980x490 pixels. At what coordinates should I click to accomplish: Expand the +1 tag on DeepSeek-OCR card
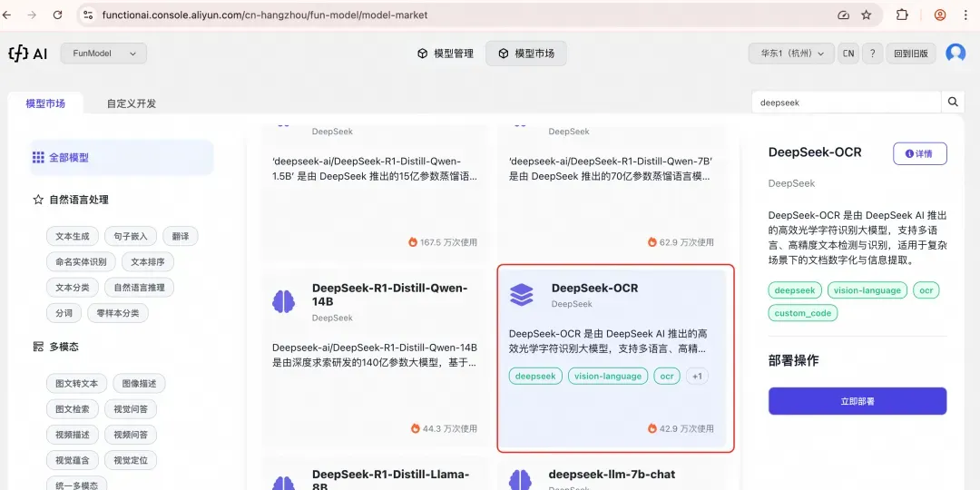698,377
